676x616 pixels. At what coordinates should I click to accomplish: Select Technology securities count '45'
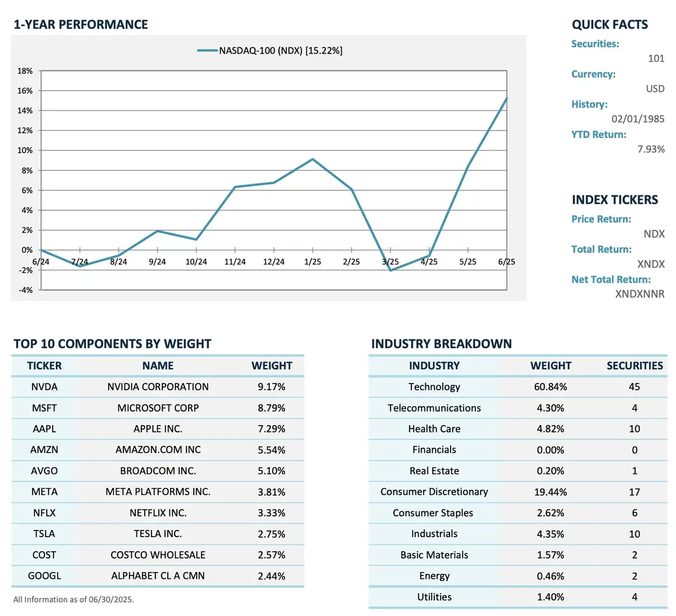[634, 387]
